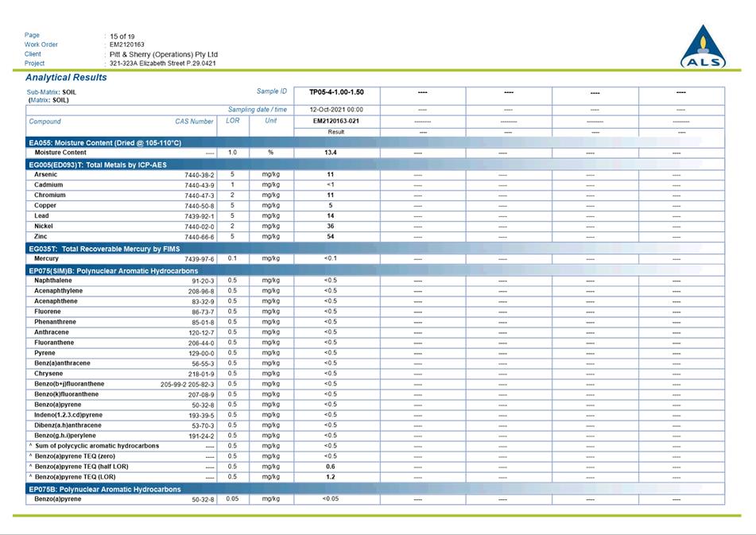
Task: Click the 'Pyrene' row label
Action: click(45, 353)
